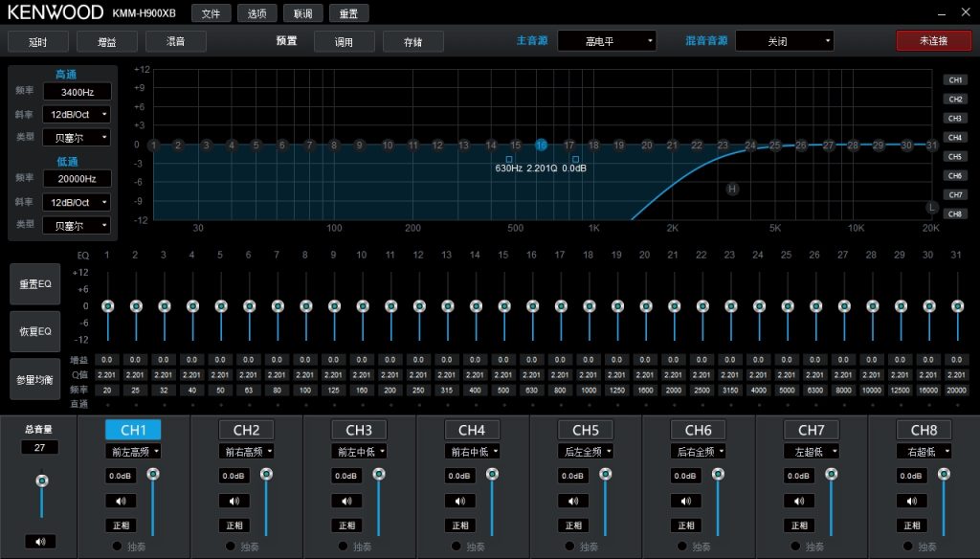Open 主音源 main source dropdown
The image size is (980, 559).
607,41
